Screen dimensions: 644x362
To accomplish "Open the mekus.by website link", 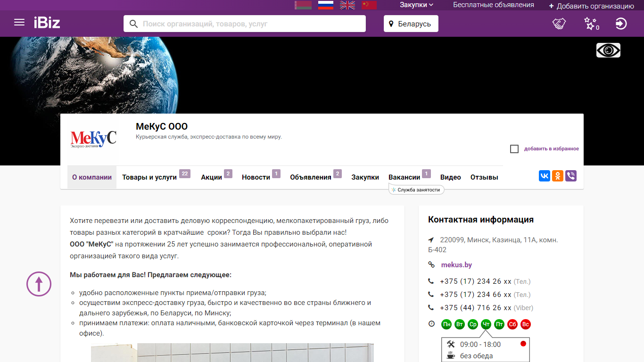I will [456, 265].
